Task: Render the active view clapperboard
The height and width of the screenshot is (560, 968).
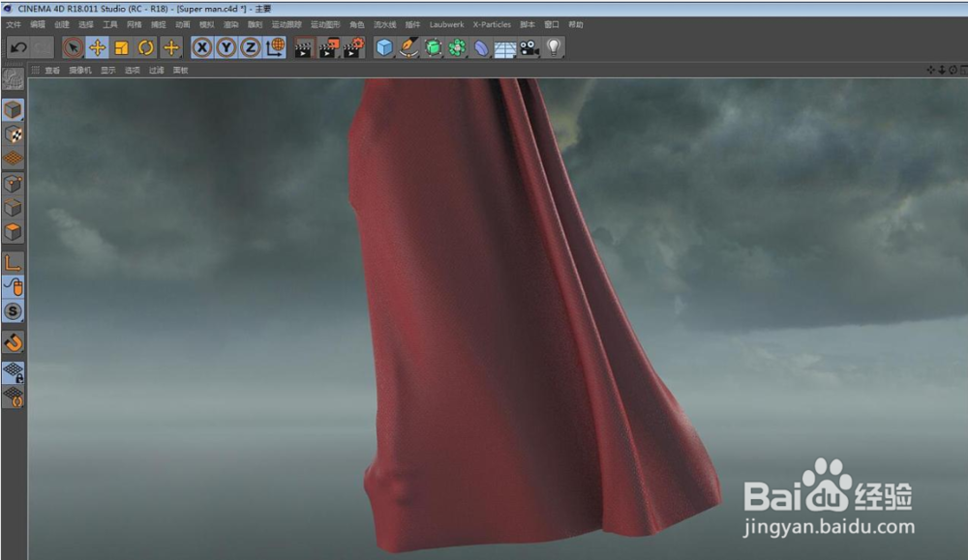Action: click(x=303, y=47)
